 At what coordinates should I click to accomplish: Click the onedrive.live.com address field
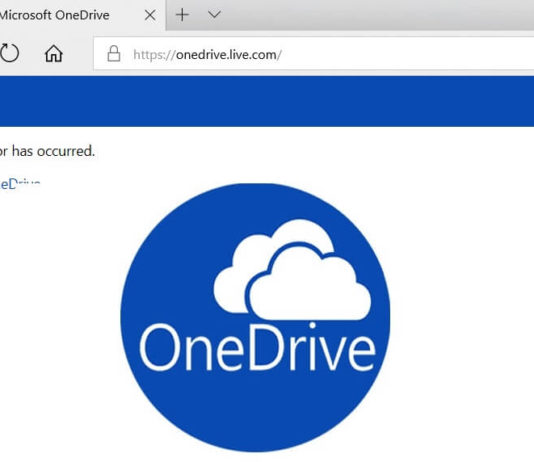click(314, 53)
